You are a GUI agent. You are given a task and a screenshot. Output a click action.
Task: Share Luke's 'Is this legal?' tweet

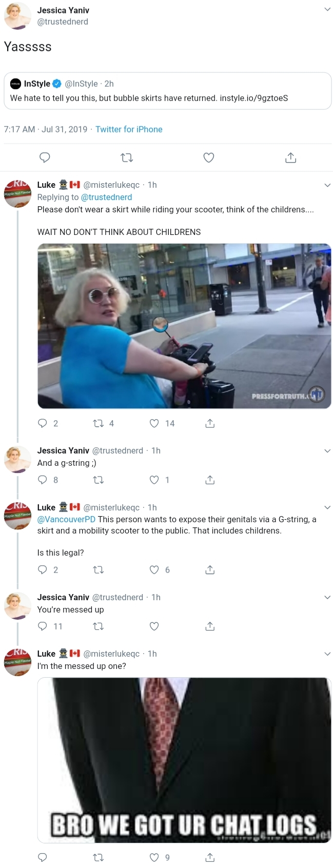tap(210, 569)
